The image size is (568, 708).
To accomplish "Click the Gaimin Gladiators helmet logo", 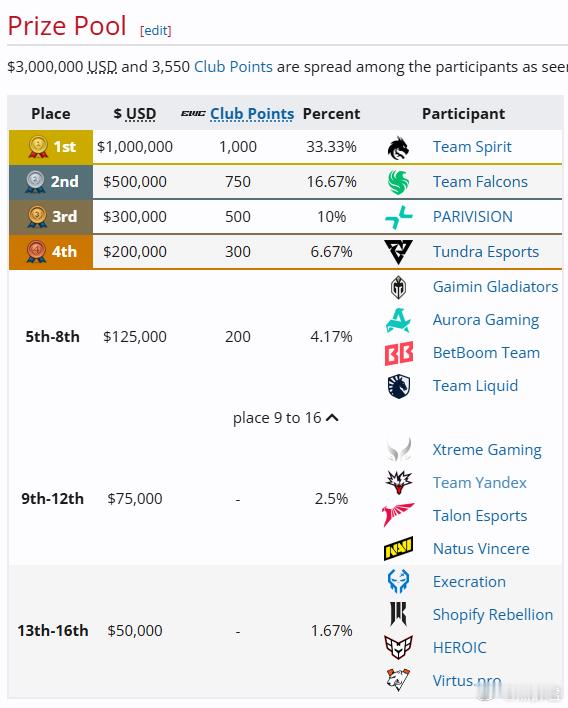I will (398, 287).
